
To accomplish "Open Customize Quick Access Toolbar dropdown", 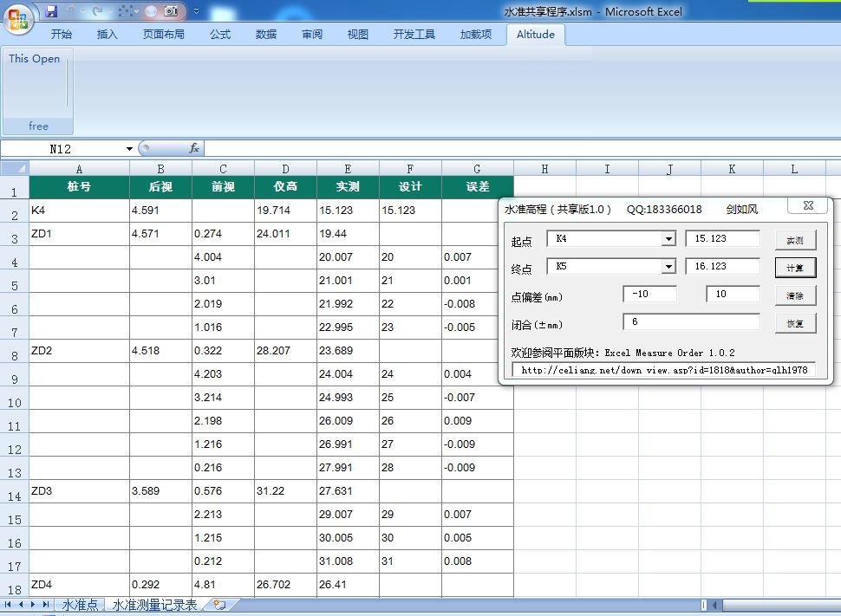I will coord(196,10).
